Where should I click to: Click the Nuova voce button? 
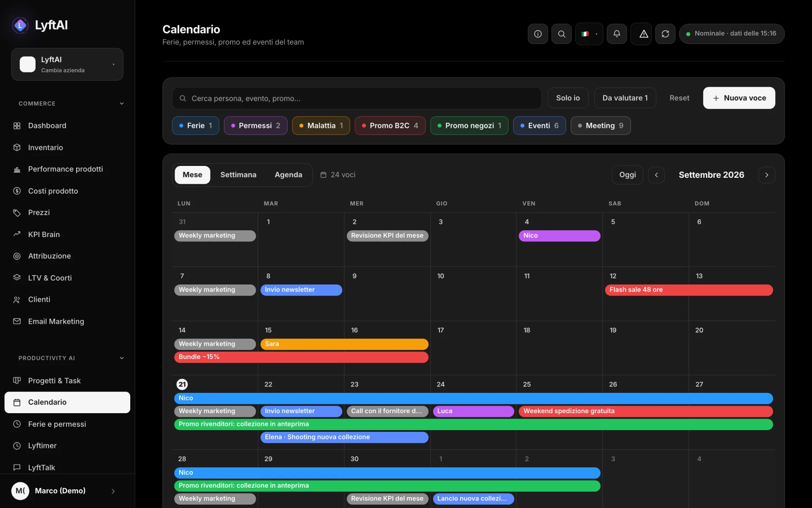coord(739,98)
